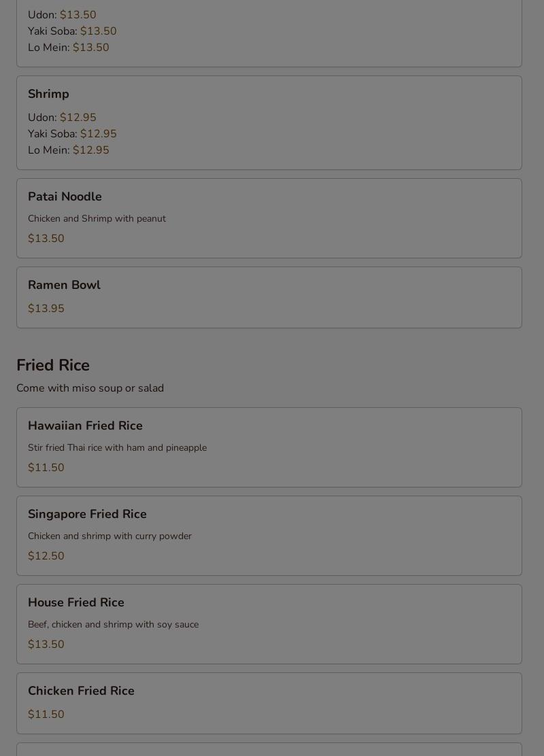Click Patai Noodle description about peanut
Viewport: 544px width, 756px height.
tap(97, 218)
